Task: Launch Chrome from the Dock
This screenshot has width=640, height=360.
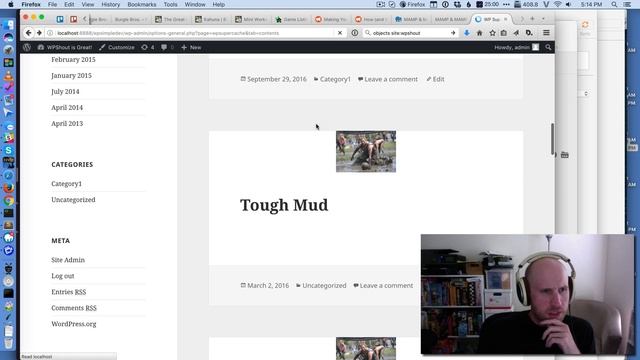Action: point(8,200)
